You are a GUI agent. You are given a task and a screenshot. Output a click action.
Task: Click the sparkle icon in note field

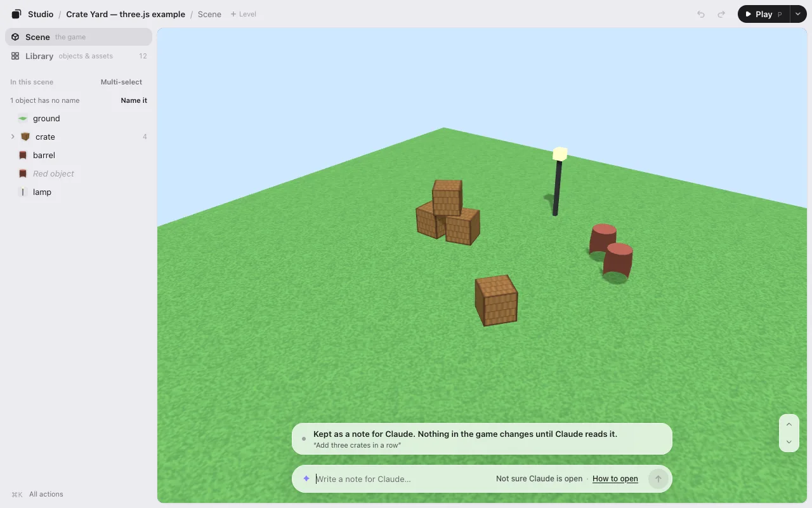tap(306, 479)
